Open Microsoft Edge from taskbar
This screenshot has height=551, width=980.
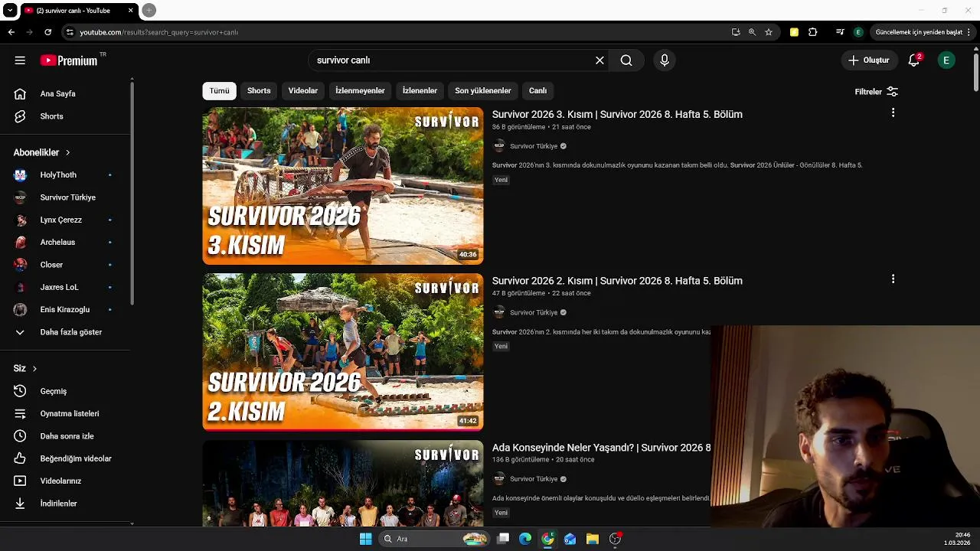click(525, 539)
